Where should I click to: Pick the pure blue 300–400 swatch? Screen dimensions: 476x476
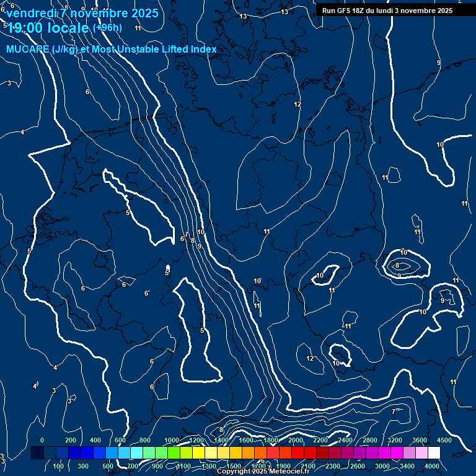pos(87,452)
